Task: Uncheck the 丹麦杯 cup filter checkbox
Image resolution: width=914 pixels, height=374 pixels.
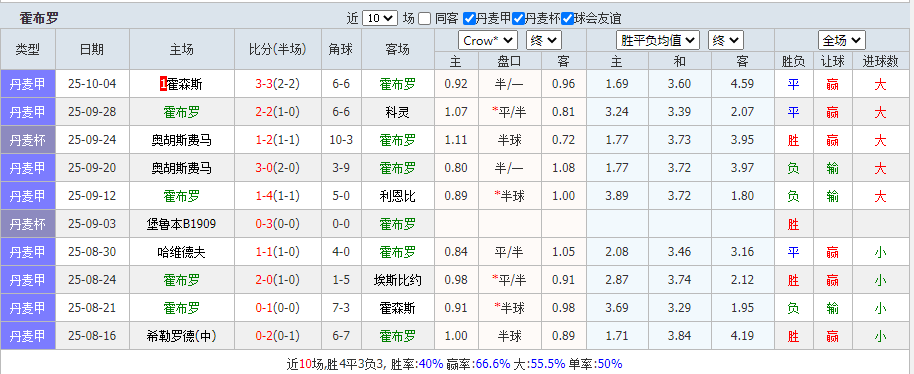Action: (x=518, y=19)
